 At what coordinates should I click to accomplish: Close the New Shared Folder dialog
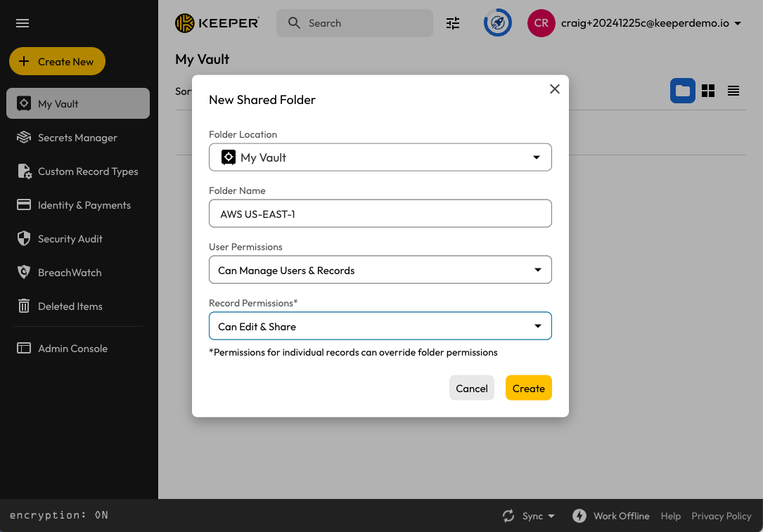[555, 89]
